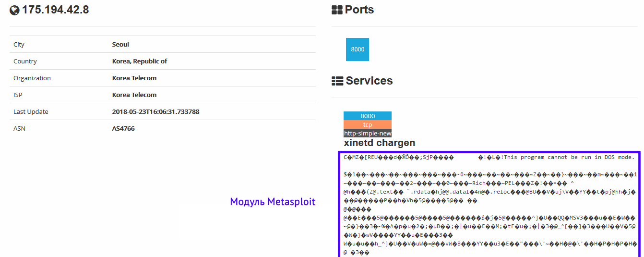Click the Last Update row label
Viewport: 644px width, 257px height.
point(31,111)
